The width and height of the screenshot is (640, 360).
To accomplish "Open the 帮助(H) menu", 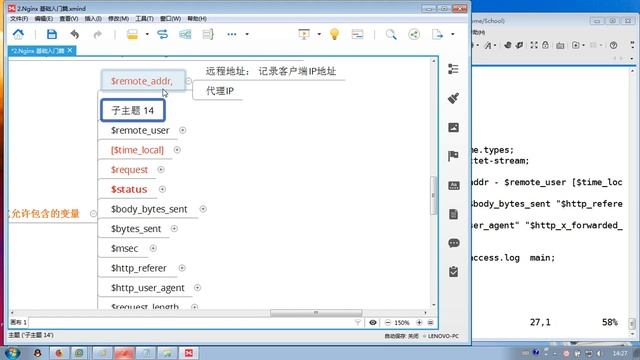I will coord(197,19).
